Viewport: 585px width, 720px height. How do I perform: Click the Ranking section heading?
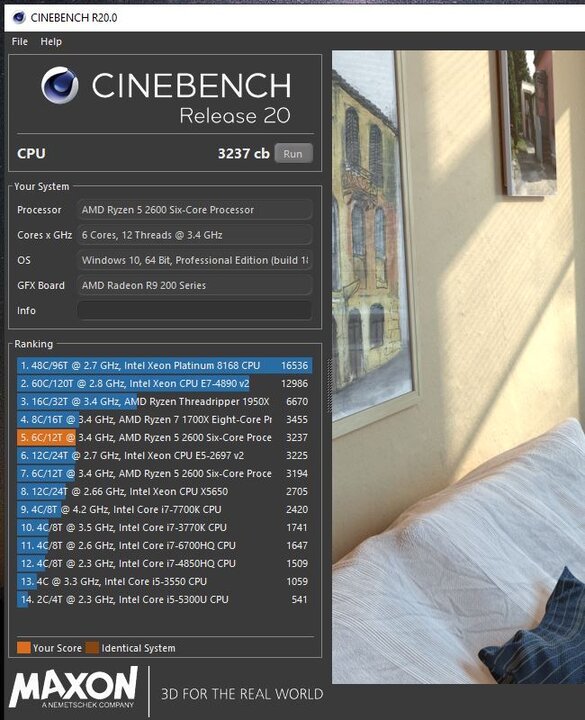pyautogui.click(x=34, y=344)
